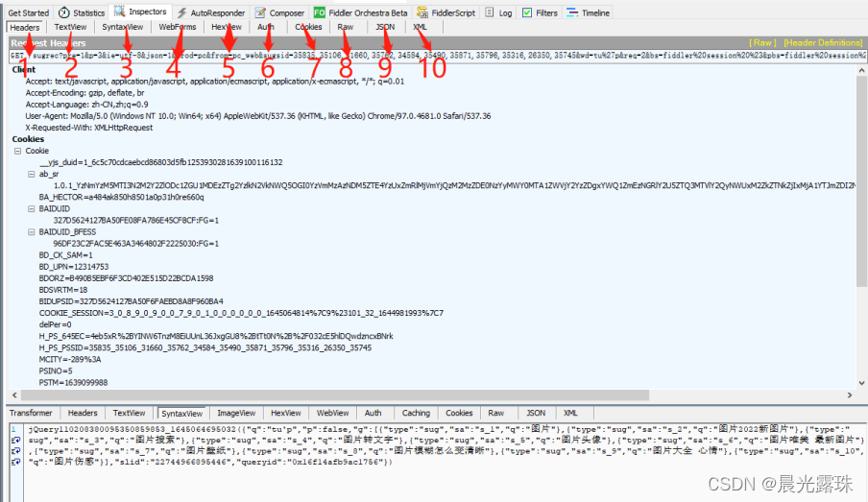Open the response Auth tab
868x502 pixels.
pyautogui.click(x=374, y=413)
